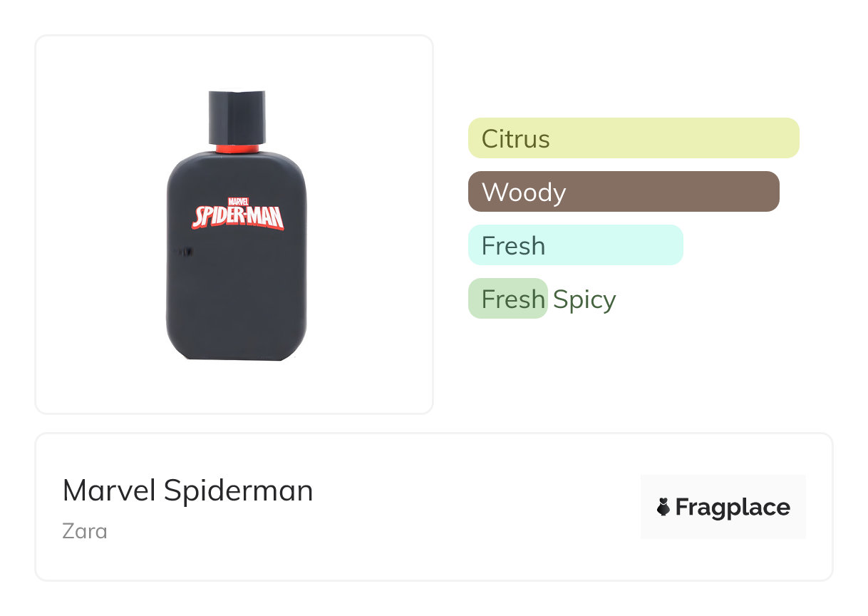Click the small mark on the bottle's left edge

coord(185,251)
